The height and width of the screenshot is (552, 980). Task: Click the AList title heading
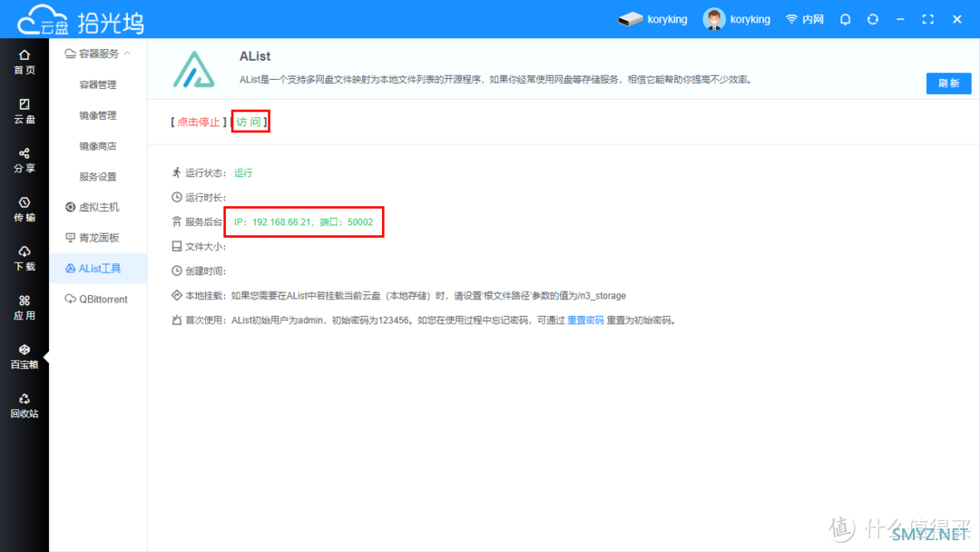click(x=255, y=56)
